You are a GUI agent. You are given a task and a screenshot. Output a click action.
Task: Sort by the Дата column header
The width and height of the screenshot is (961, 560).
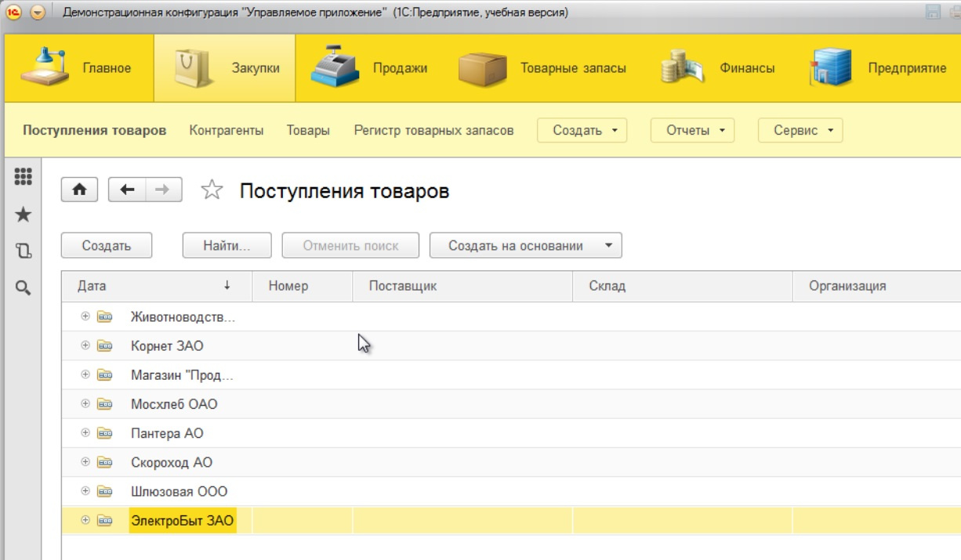[157, 286]
